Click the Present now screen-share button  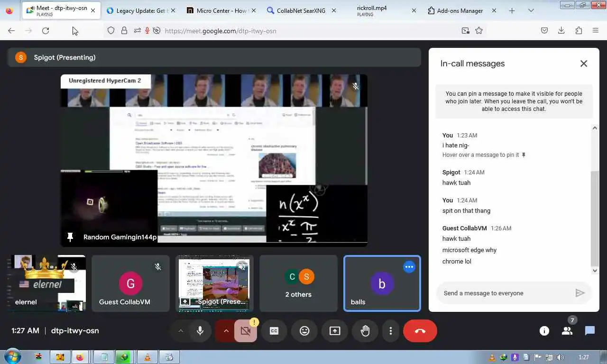335,331
